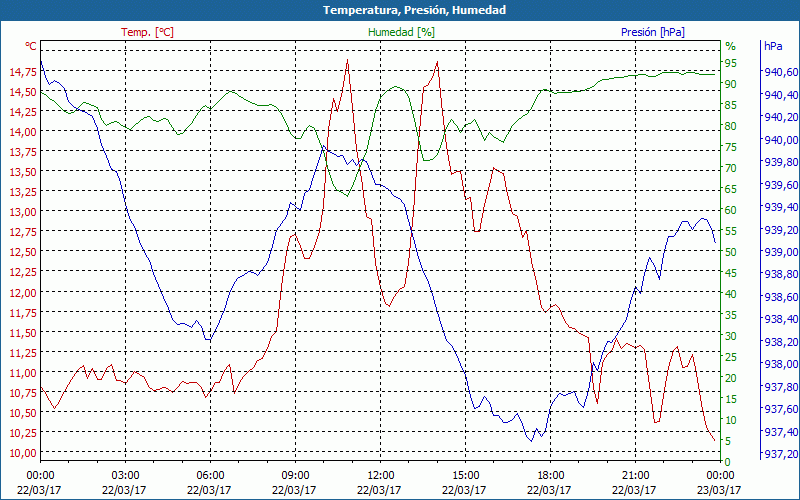Click the hPa unit label on pressure axis
Viewport: 800px width, 500px height.
coord(773,46)
